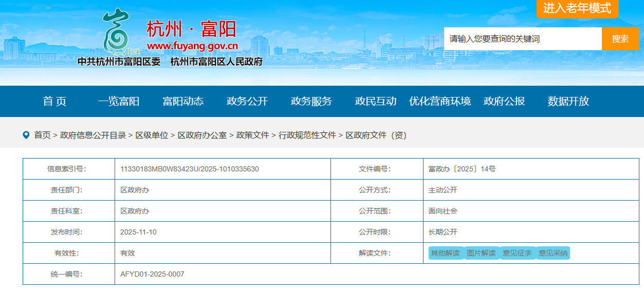Click the 长期公开 time limit value
Image resolution: width=644 pixels, height=293 pixels.
pos(443,232)
